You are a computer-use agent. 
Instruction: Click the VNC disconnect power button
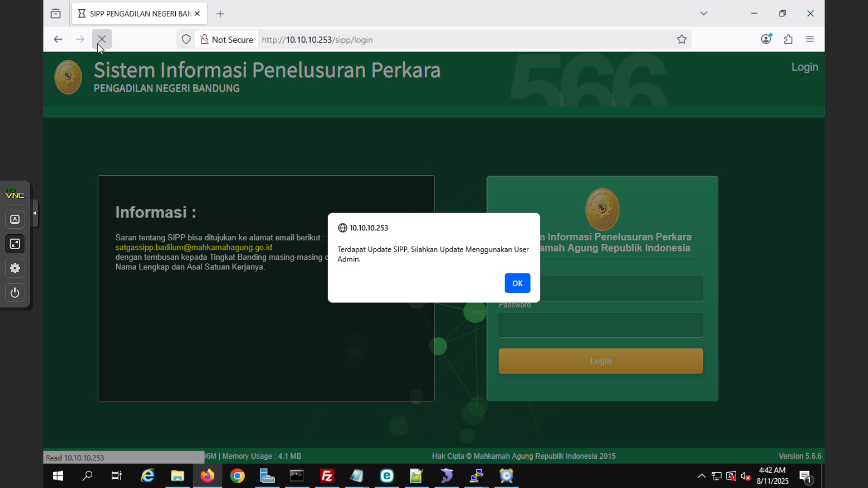click(x=15, y=293)
